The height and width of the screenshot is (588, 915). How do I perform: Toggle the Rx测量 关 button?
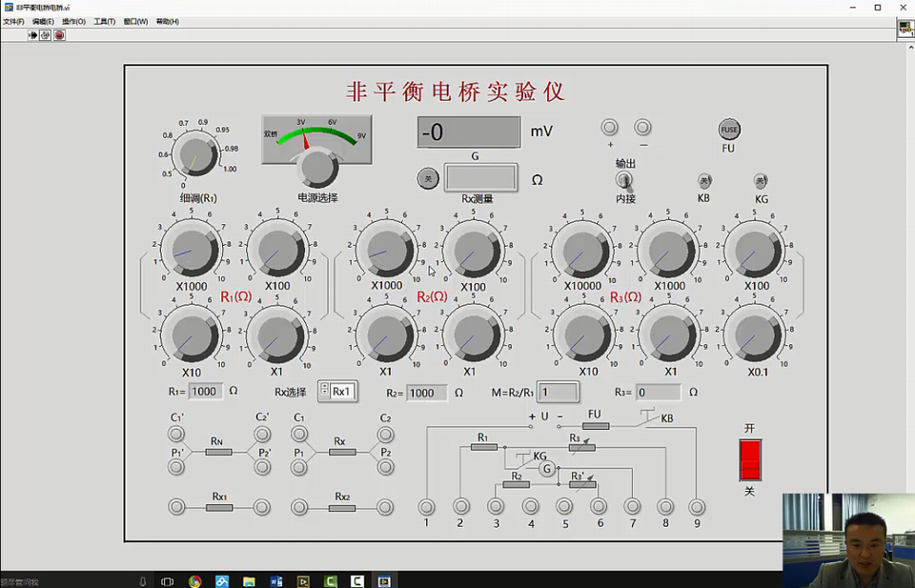pyautogui.click(x=428, y=178)
